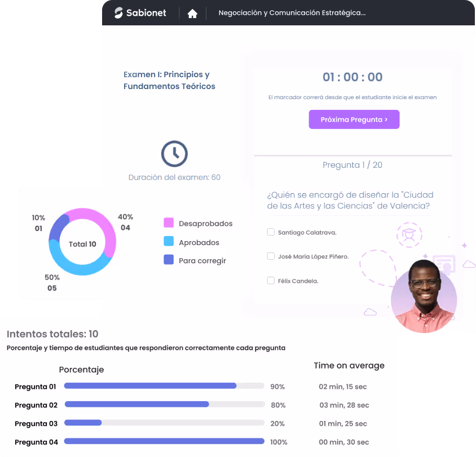Click the Time on average column header
476x457 pixels.
click(349, 365)
